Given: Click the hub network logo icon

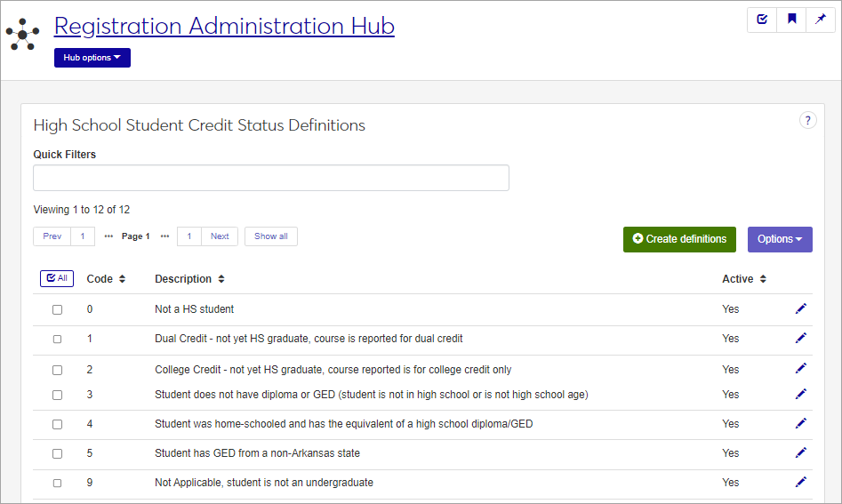Looking at the screenshot, I should tap(22, 35).
